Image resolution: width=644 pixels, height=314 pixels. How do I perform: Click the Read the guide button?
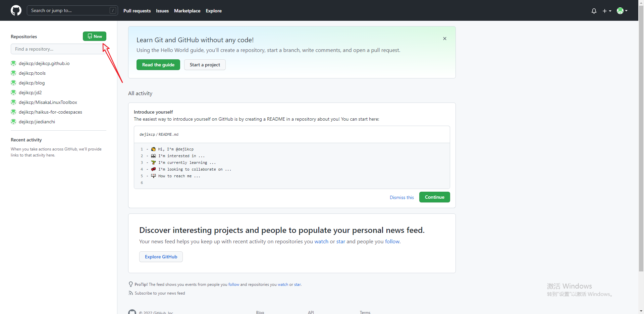point(158,65)
